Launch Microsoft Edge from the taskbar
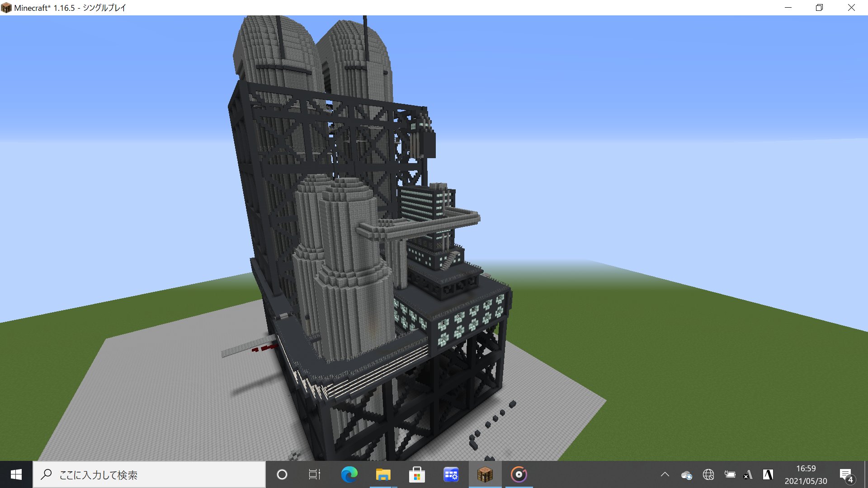 point(349,474)
